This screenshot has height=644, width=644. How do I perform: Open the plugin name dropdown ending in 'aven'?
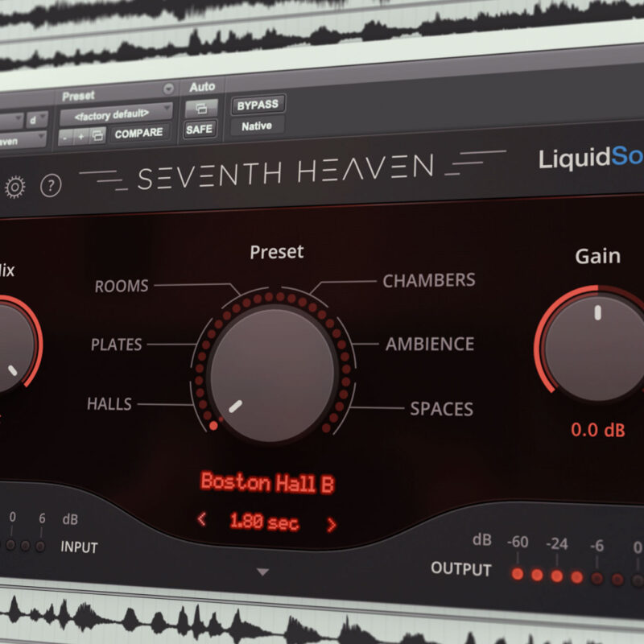click(x=22, y=142)
